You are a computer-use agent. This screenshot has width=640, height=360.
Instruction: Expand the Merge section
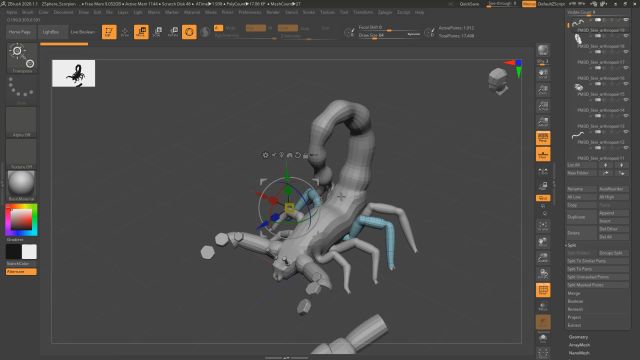coord(574,293)
